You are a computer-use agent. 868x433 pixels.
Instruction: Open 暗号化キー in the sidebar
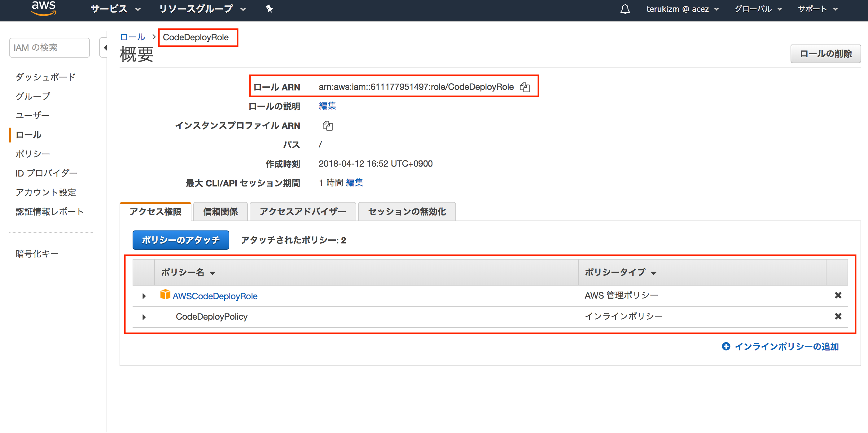[x=37, y=254]
